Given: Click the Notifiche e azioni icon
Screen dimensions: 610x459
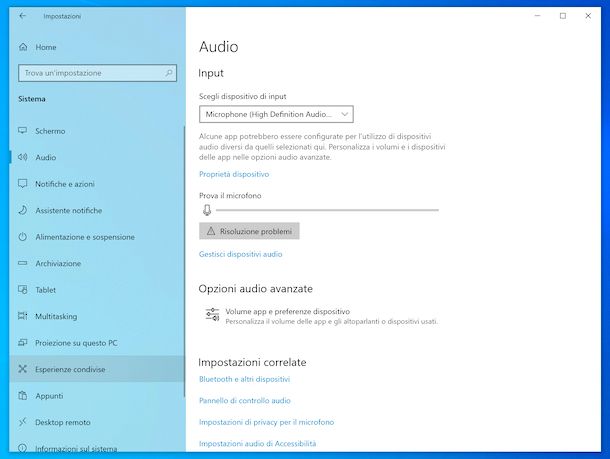Looking at the screenshot, I should coord(23,184).
